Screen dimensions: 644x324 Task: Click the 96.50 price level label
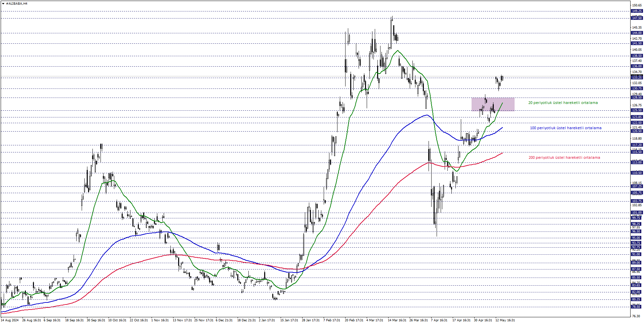(637, 231)
